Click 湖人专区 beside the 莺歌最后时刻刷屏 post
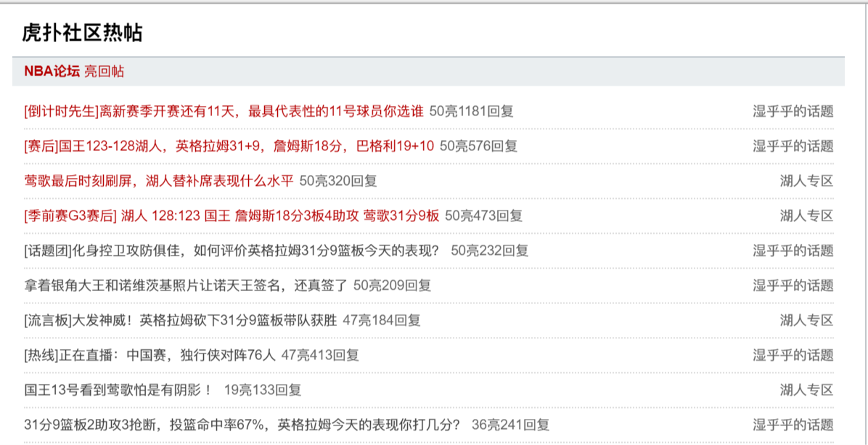 (806, 181)
